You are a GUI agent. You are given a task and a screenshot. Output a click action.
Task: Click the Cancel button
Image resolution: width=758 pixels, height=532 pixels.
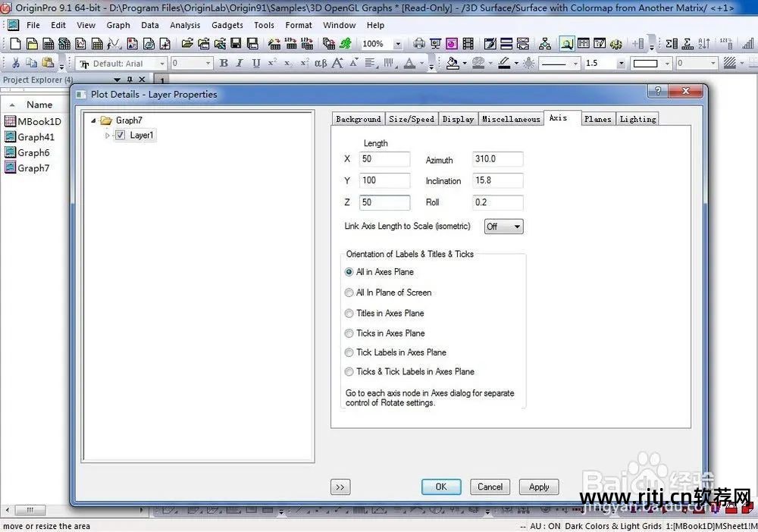pos(490,487)
